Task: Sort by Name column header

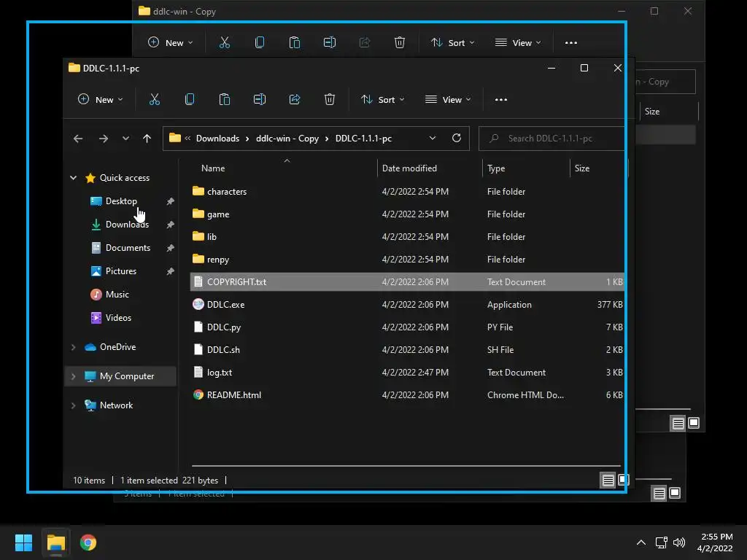Action: [213, 168]
